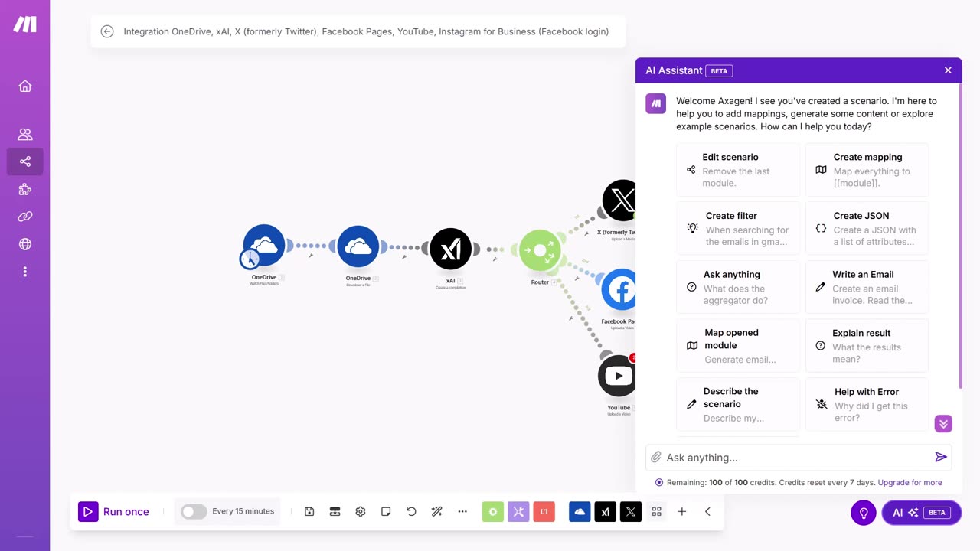Close the AI Assistant panel
Image resolution: width=980 pixels, height=551 pixels.
pos(948,70)
